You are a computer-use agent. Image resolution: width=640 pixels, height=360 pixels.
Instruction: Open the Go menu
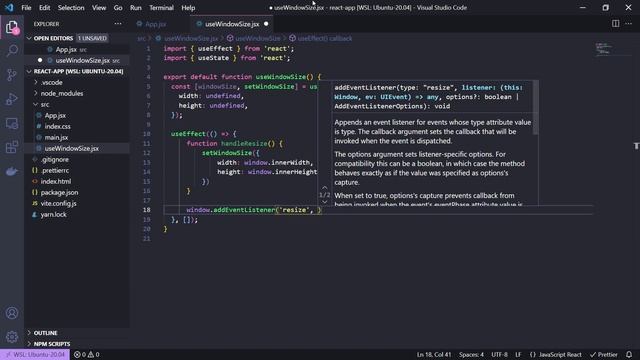pyautogui.click(x=118, y=8)
